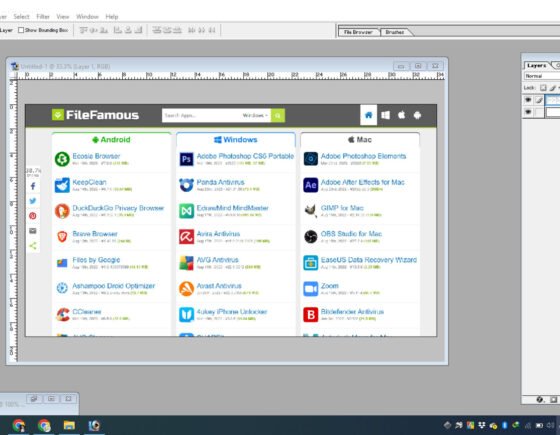This screenshot has height=435, width=560.
Task: Click the distribute bottom edges icon
Action: tap(177, 30)
